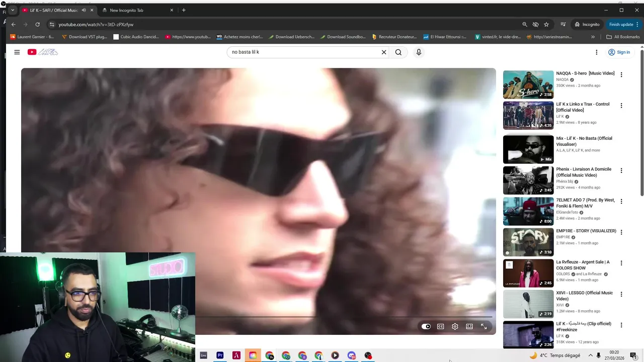Open the 7ELMET ADO 7 video title

click(585, 203)
